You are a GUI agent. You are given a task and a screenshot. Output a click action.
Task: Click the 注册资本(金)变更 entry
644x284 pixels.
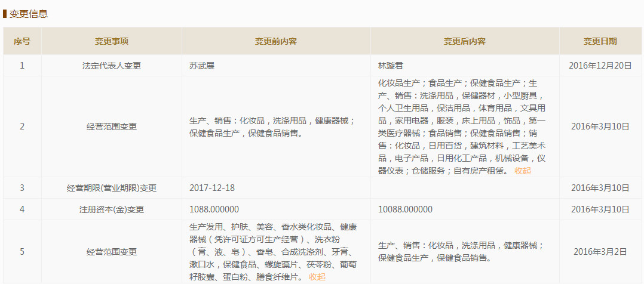(x=112, y=209)
